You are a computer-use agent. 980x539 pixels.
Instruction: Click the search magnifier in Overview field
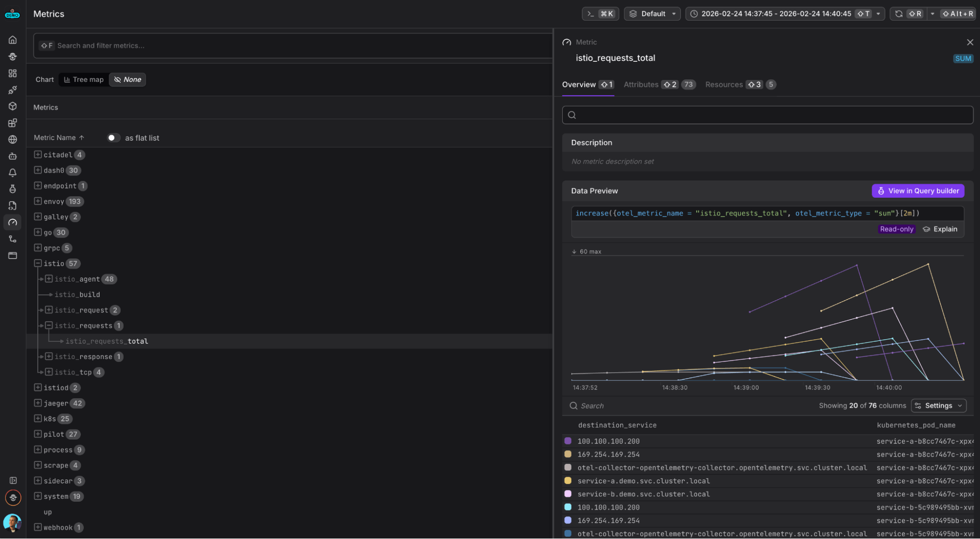572,115
